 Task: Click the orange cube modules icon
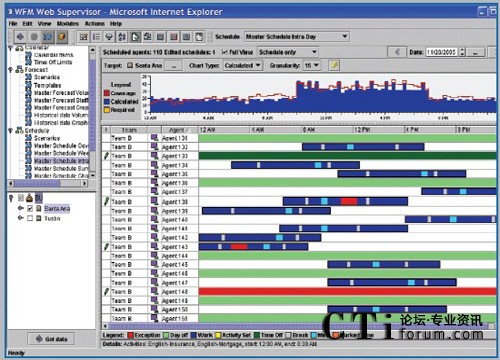tap(61, 37)
